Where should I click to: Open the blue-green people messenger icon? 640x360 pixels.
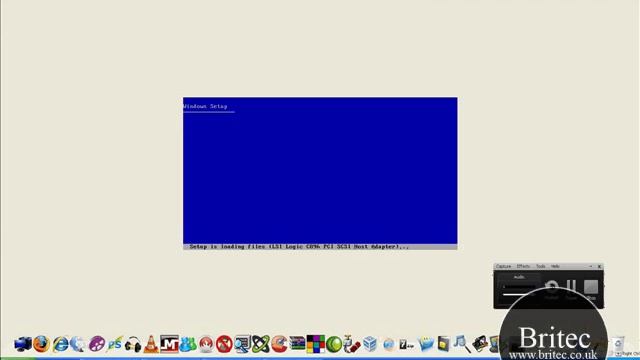point(188,344)
